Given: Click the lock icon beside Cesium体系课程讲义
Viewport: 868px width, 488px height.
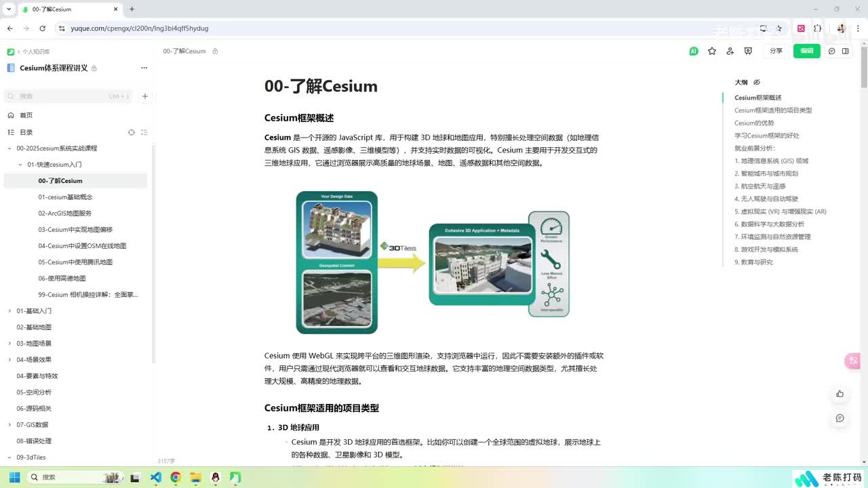Looking at the screenshot, I should (x=94, y=68).
